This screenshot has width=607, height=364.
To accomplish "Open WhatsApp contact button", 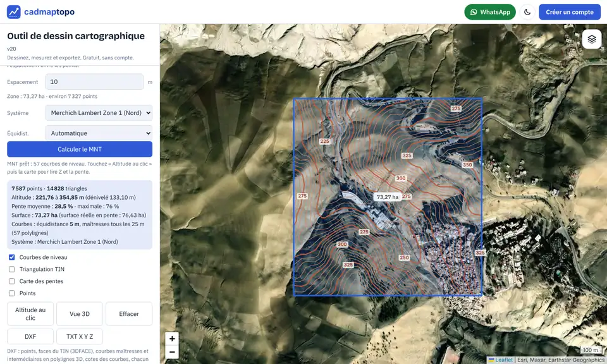I will pyautogui.click(x=489, y=12).
